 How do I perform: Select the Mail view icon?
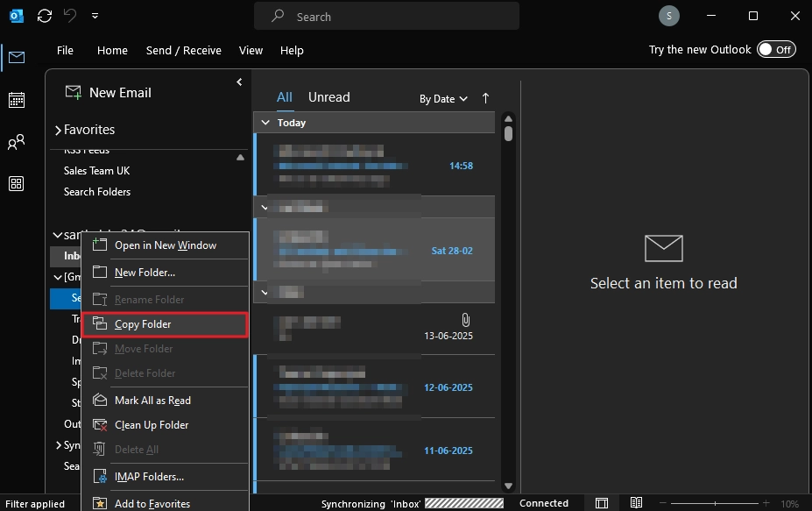coord(16,58)
